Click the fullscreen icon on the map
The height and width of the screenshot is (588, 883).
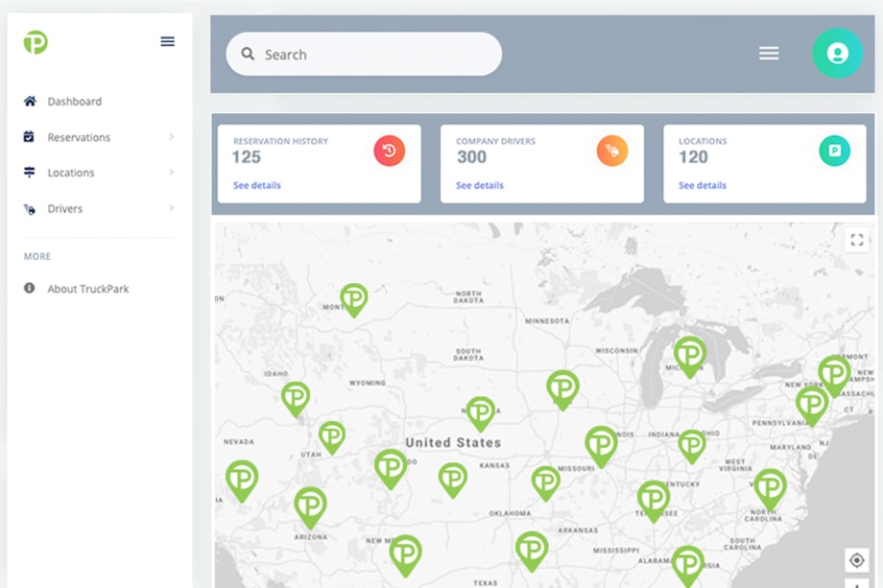(857, 240)
